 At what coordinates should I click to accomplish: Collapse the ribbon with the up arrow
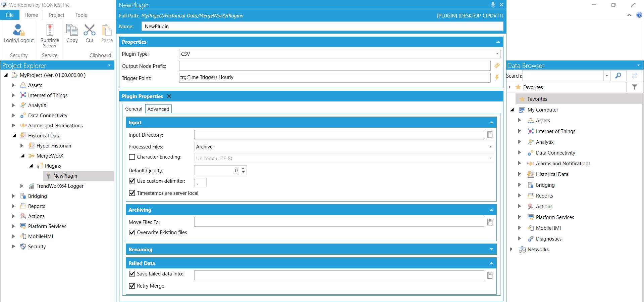point(629,15)
